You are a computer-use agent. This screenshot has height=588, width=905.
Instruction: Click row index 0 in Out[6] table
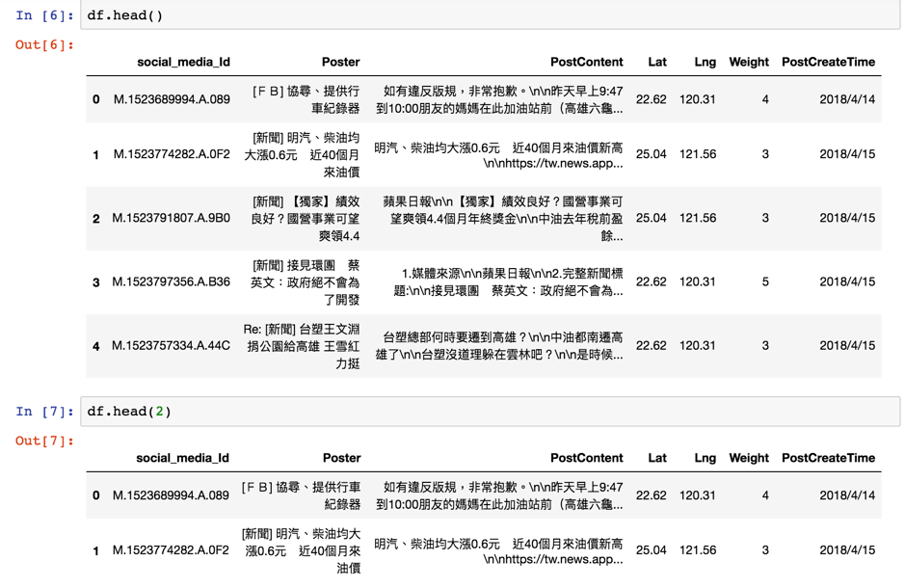pyautogui.click(x=95, y=99)
